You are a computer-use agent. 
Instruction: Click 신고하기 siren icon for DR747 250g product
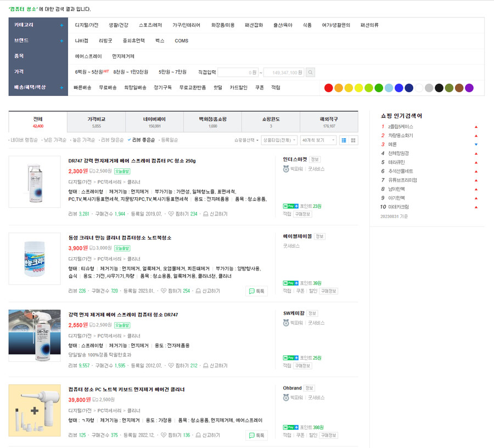pyautogui.click(x=205, y=214)
